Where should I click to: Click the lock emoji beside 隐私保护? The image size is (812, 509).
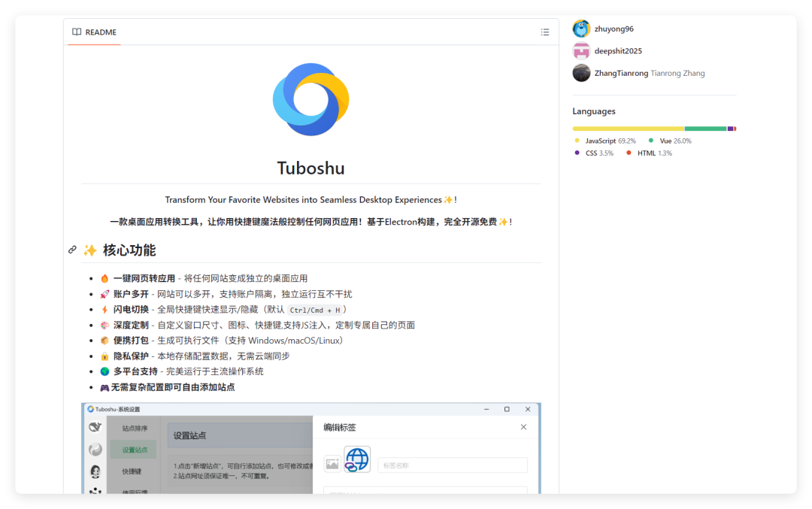(105, 356)
